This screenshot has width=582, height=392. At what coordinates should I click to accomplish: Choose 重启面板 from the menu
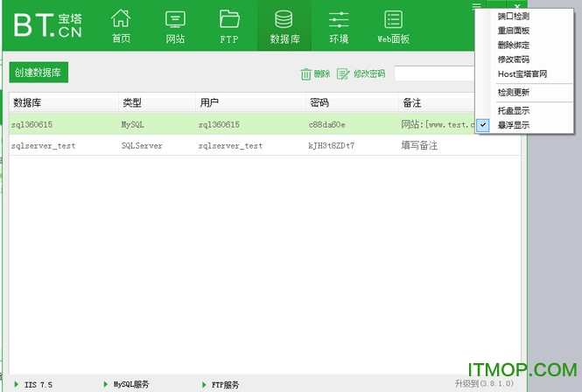pyautogui.click(x=514, y=31)
